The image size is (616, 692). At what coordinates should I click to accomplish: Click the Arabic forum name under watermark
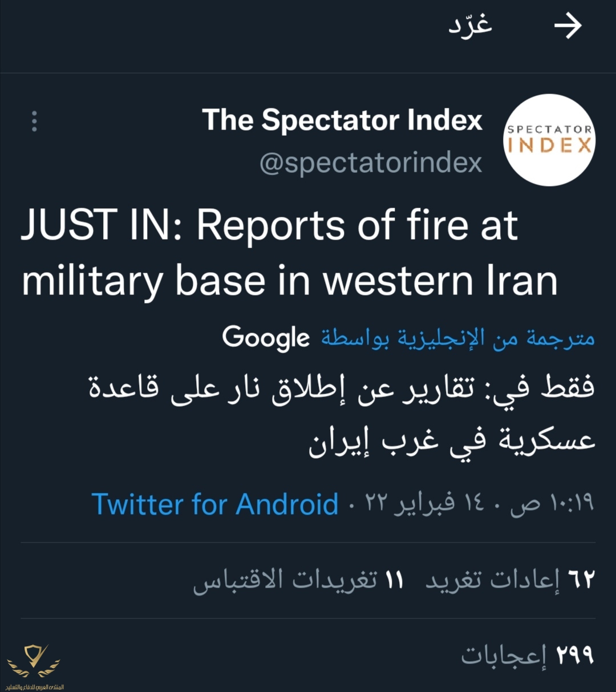pyautogui.click(x=34, y=687)
